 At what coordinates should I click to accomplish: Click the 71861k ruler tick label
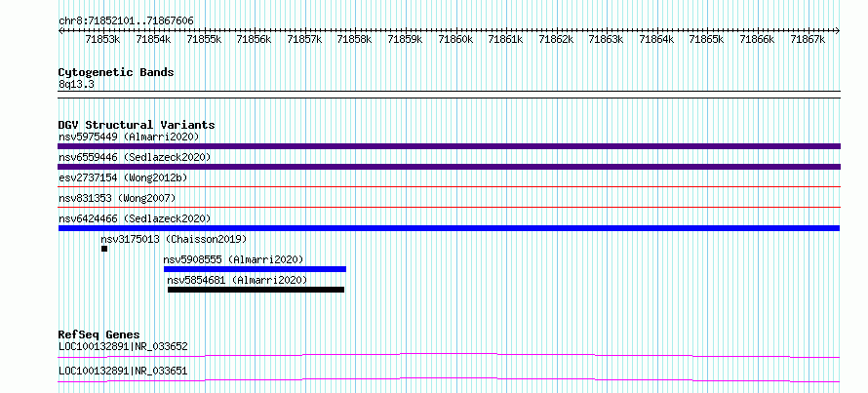coord(505,39)
